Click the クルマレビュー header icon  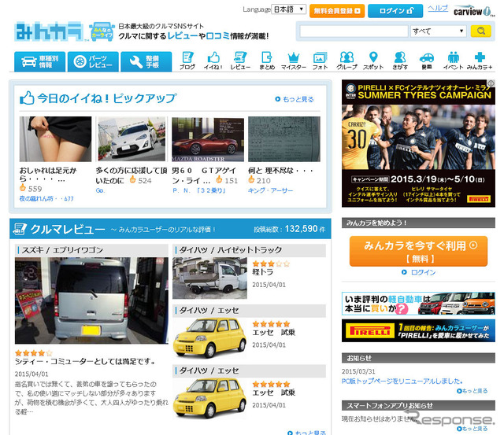click(x=20, y=229)
